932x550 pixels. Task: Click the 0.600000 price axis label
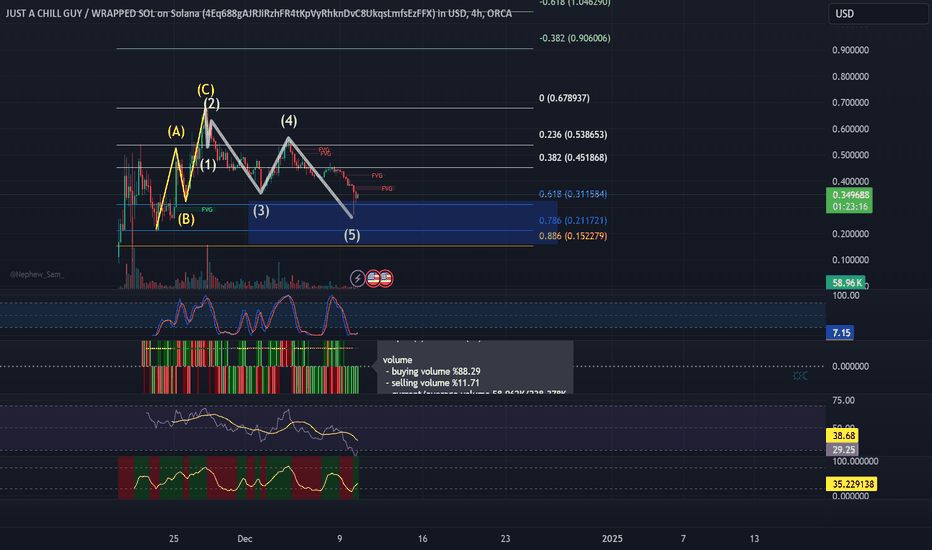click(x=850, y=128)
